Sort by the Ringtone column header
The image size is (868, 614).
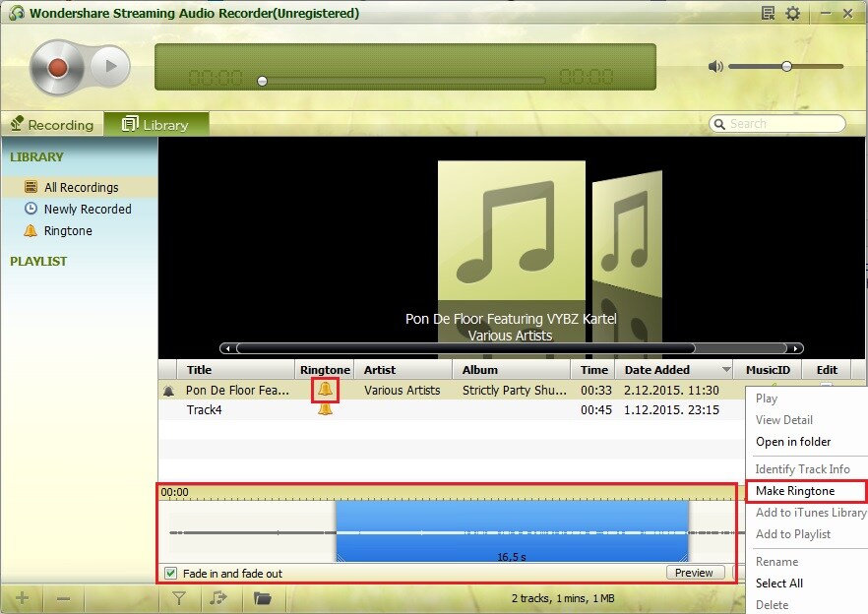[325, 369]
